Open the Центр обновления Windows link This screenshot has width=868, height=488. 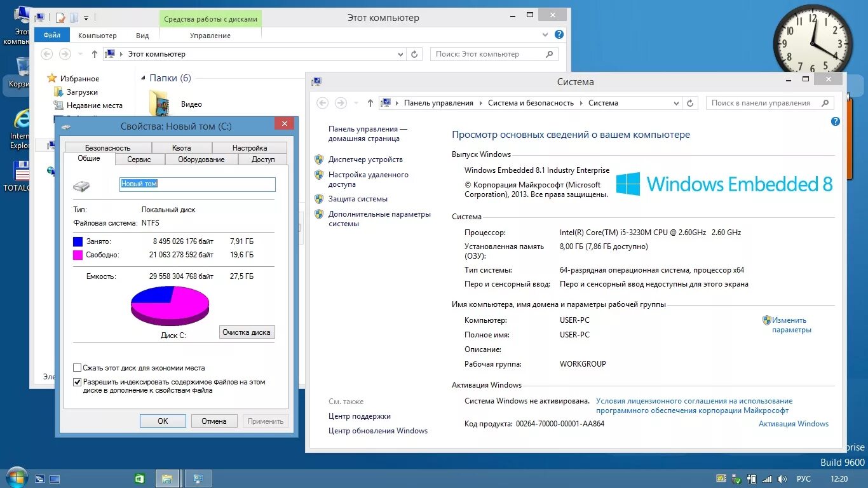point(378,431)
